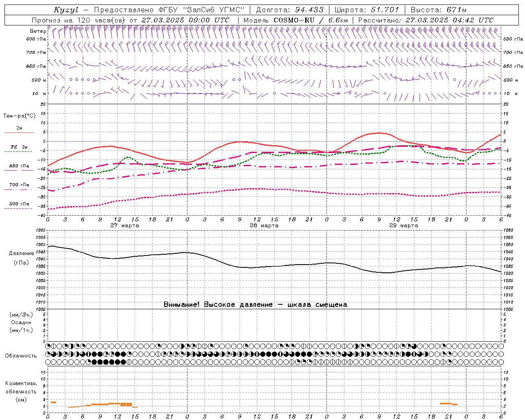Viewport: 525px width, 420px height.
Task: Click the Td 2м legend label
Action: pyautogui.click(x=19, y=147)
